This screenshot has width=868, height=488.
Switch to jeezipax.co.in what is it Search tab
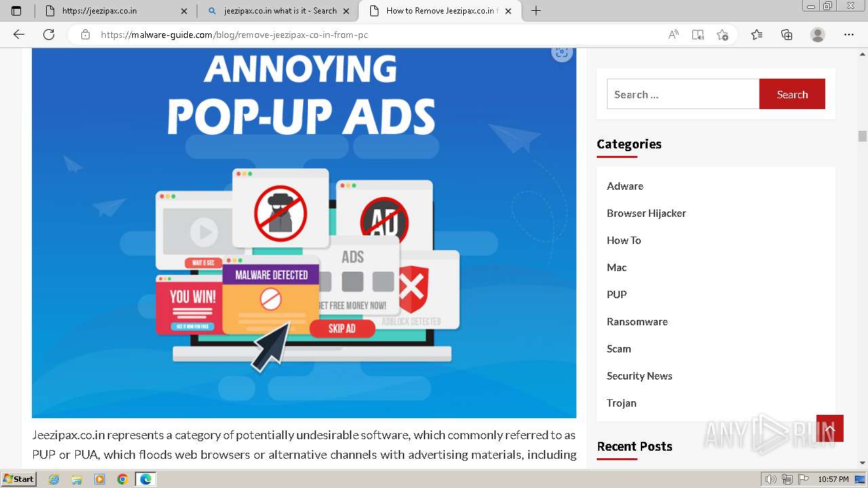pyautogui.click(x=278, y=11)
